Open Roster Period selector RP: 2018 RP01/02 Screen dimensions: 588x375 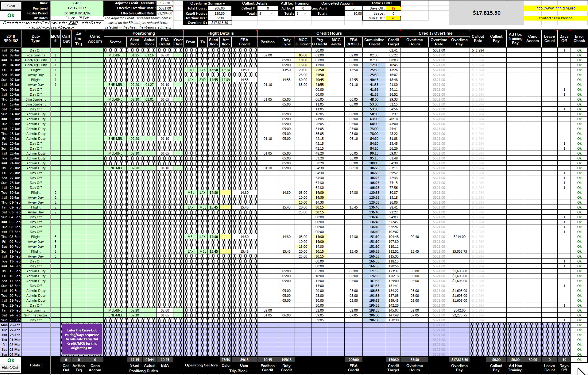77,13
